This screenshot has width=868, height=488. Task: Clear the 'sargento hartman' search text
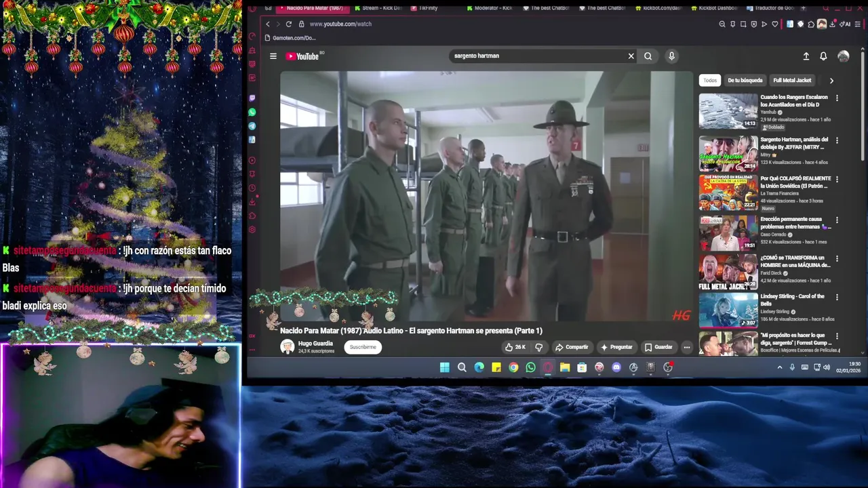[x=631, y=56]
